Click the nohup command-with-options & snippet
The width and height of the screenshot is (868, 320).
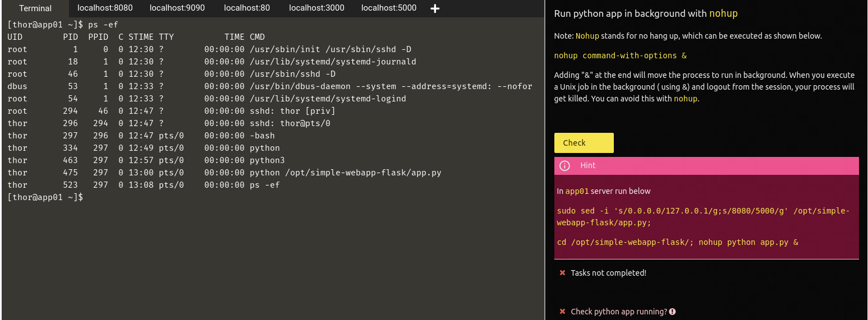point(620,55)
